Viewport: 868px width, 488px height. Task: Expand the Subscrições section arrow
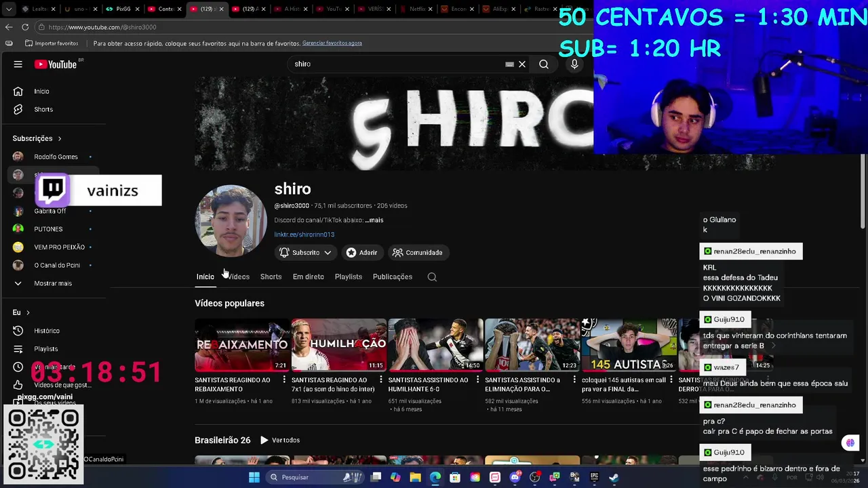pyautogui.click(x=60, y=139)
